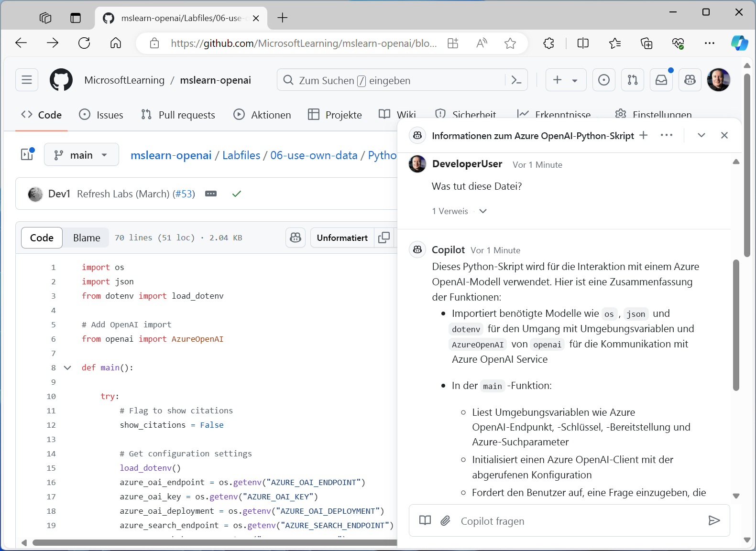Collapse the def main() code fold

67,367
